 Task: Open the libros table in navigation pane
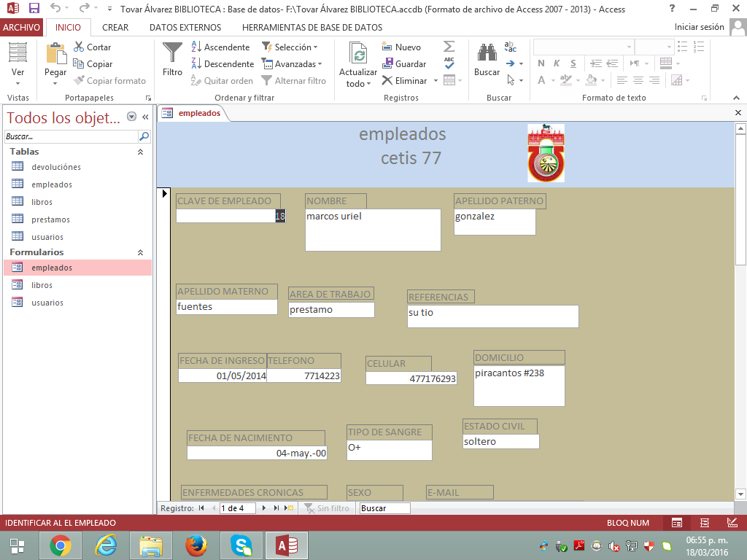click(x=42, y=202)
